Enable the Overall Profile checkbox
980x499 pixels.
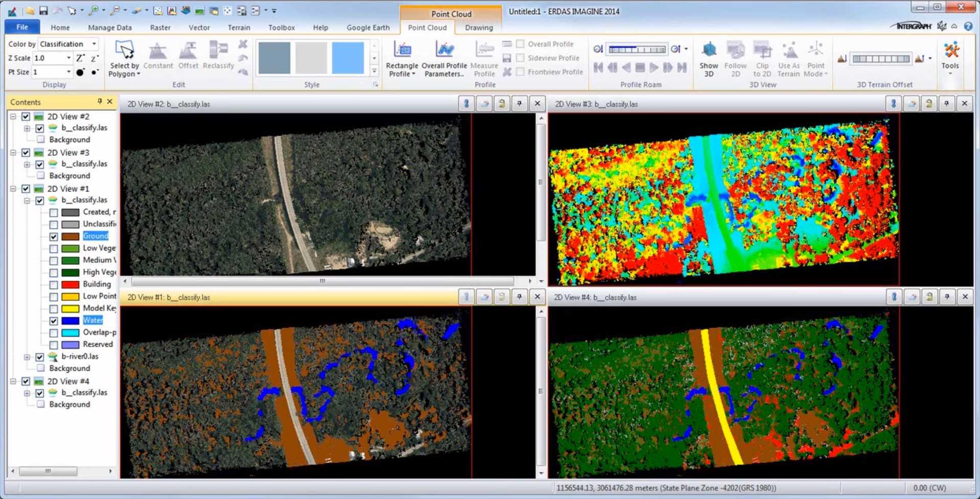[x=520, y=44]
